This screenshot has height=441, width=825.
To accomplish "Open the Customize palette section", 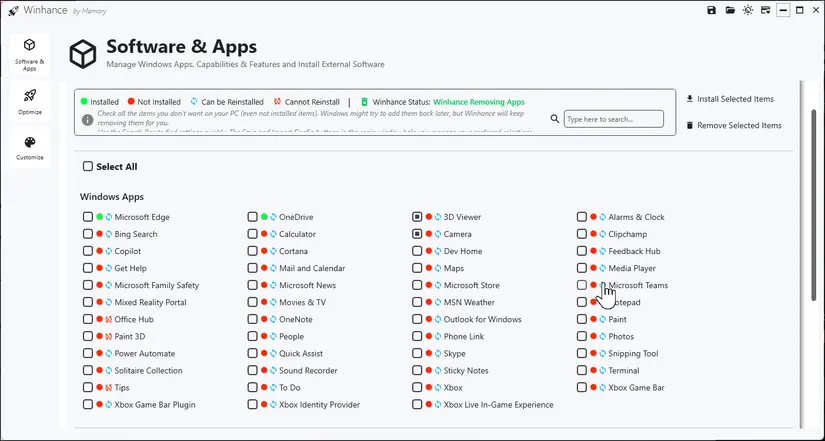I will point(30,148).
